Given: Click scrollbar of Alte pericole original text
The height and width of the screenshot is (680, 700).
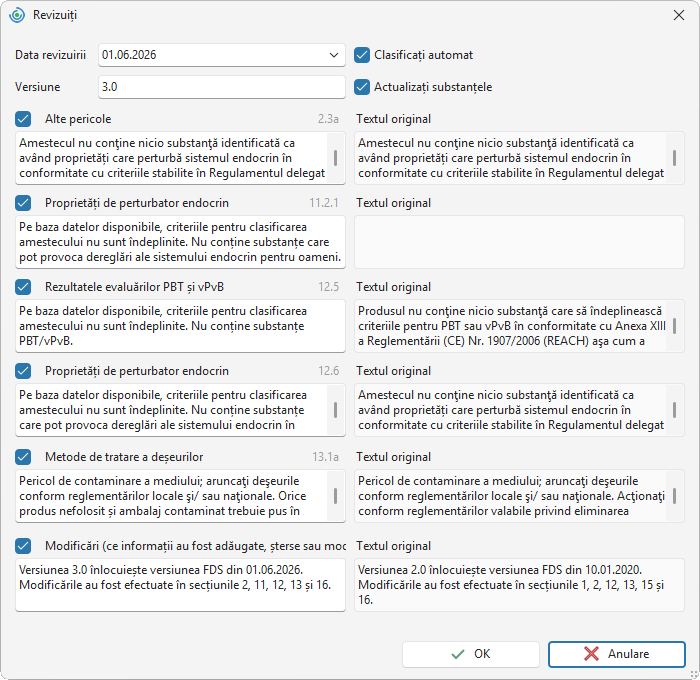Looking at the screenshot, I should 674,158.
